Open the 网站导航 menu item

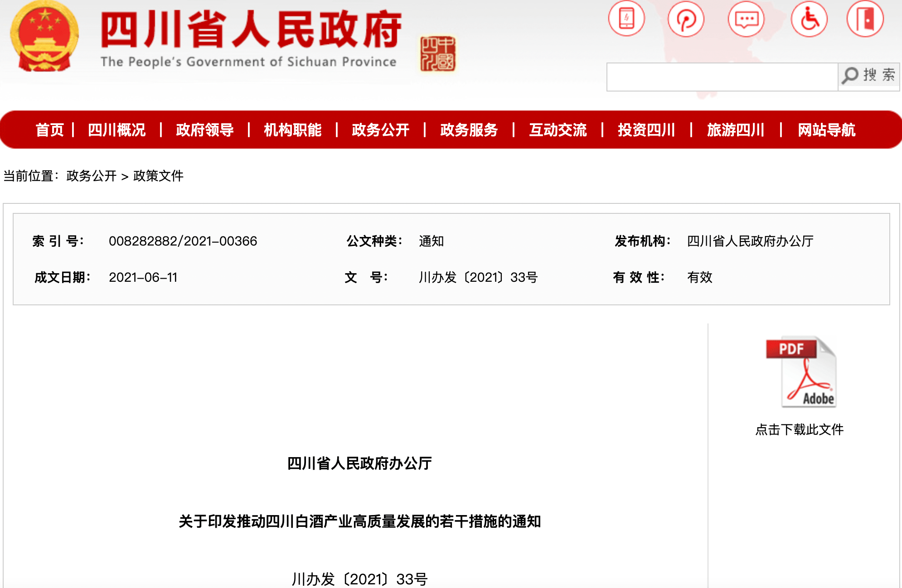click(x=826, y=130)
